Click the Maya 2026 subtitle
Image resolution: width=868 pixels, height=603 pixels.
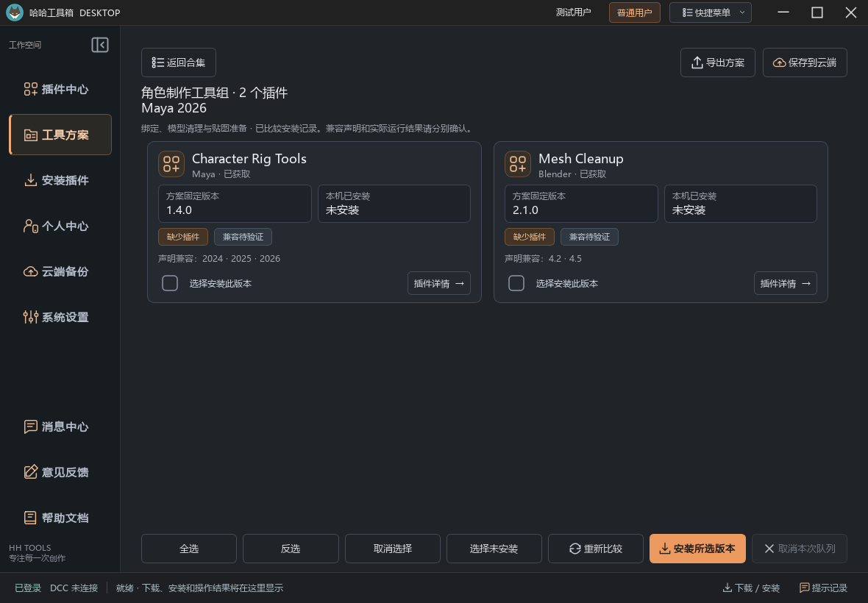174,108
